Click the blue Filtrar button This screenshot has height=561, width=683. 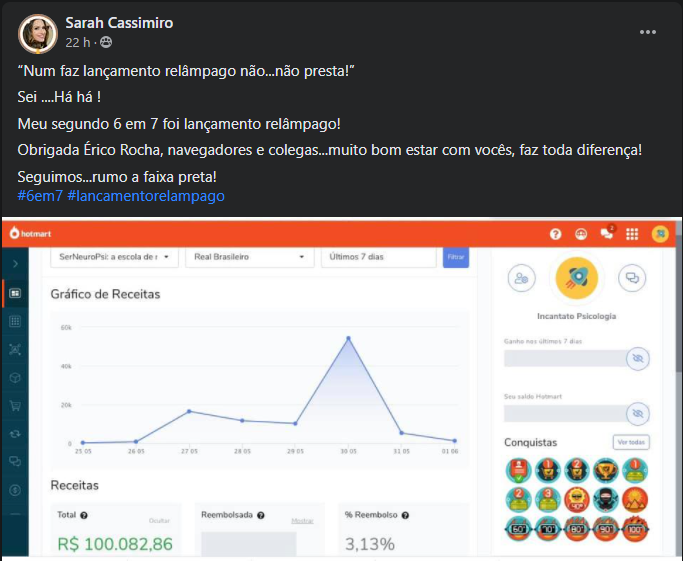456,257
